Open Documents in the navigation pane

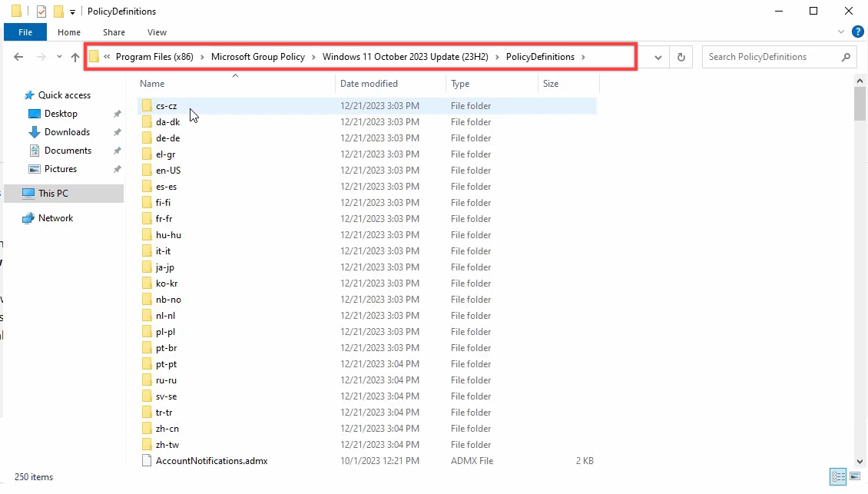68,151
